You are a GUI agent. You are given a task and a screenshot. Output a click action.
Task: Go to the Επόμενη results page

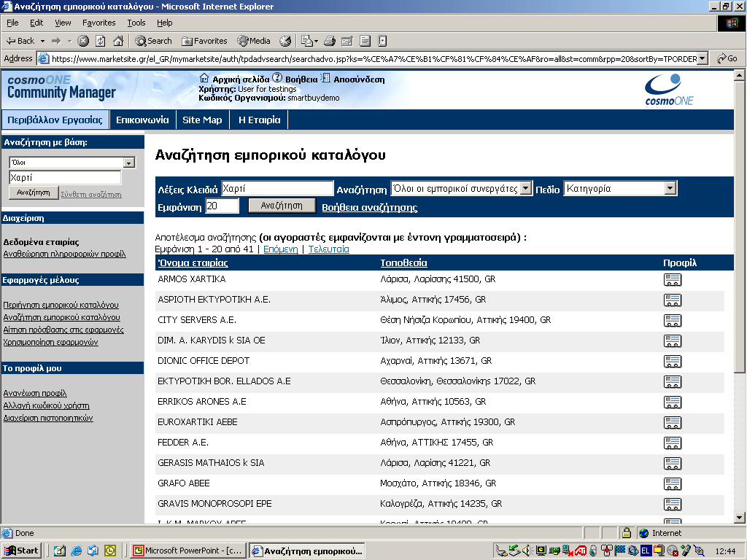point(281,249)
